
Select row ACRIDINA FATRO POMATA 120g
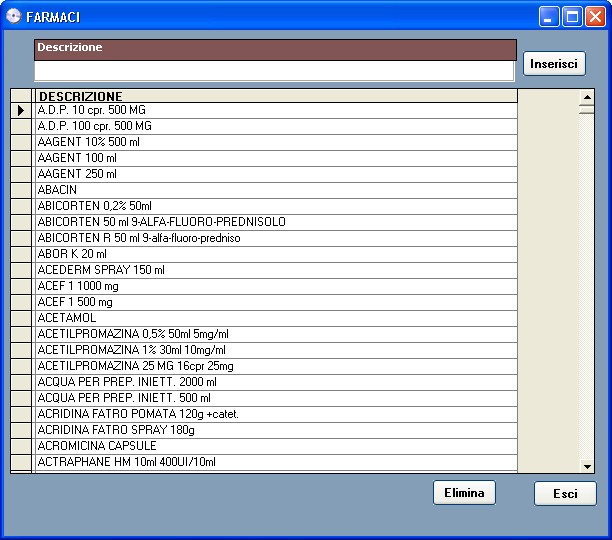[276, 415]
